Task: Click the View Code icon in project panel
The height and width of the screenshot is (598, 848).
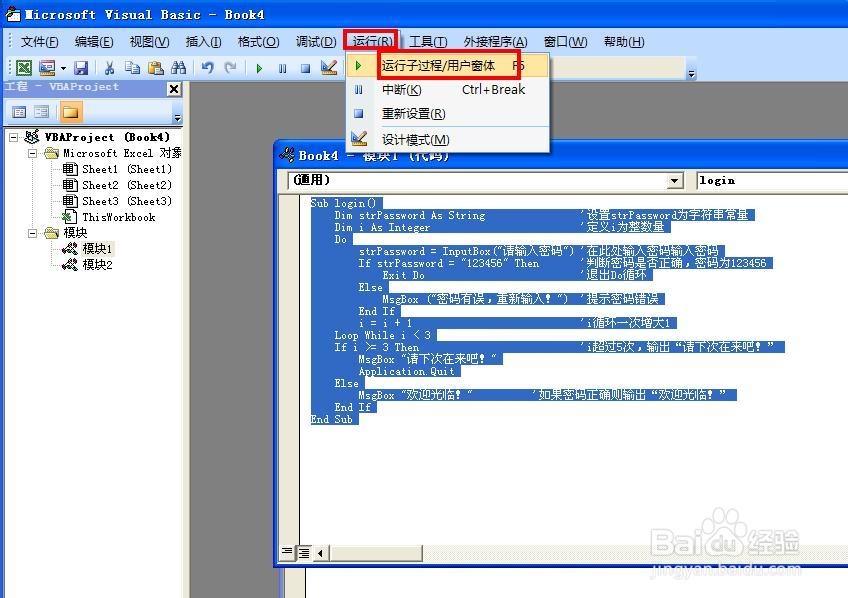Action: pos(19,112)
